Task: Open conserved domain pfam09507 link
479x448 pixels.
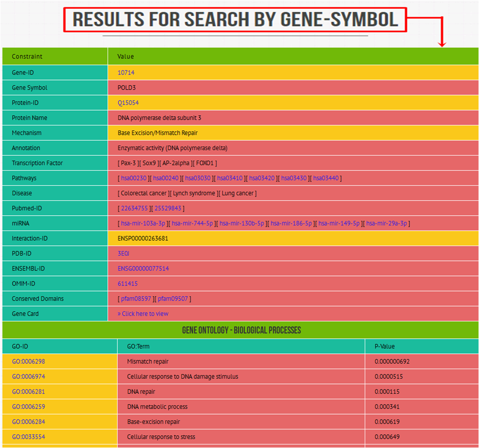Action: [173, 299]
